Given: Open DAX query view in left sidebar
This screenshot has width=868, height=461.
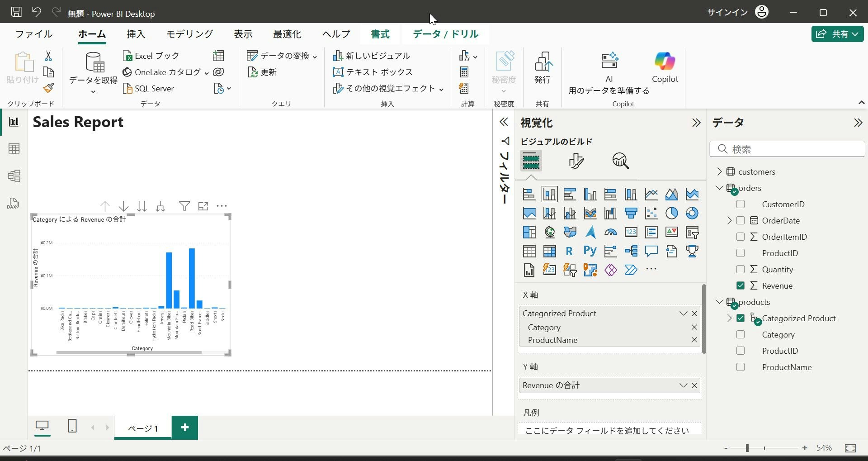Looking at the screenshot, I should coord(13,203).
